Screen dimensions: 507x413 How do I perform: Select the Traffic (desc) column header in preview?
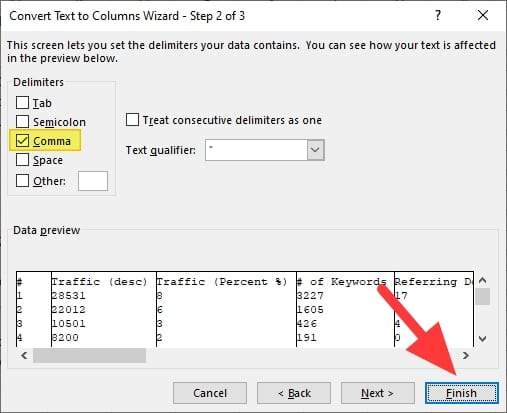[99, 282]
